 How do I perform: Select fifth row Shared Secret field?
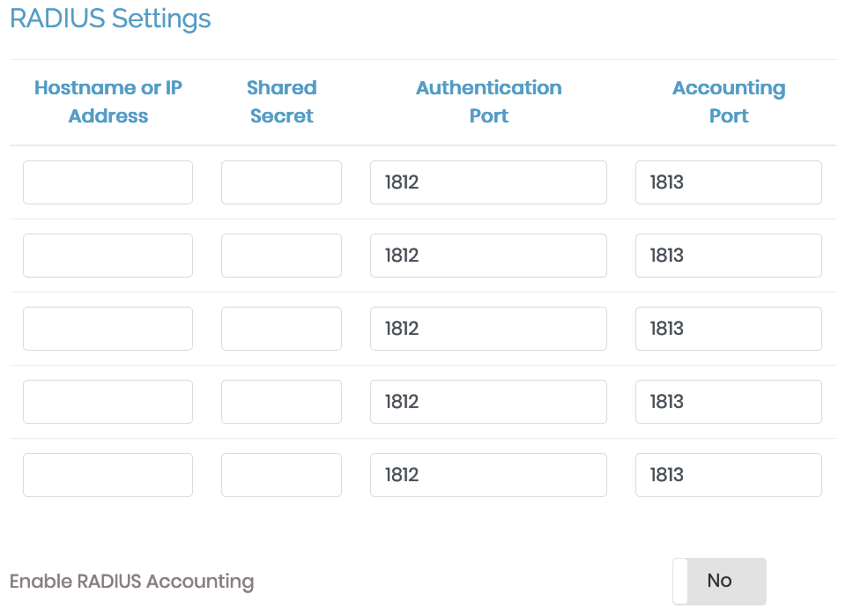(281, 475)
